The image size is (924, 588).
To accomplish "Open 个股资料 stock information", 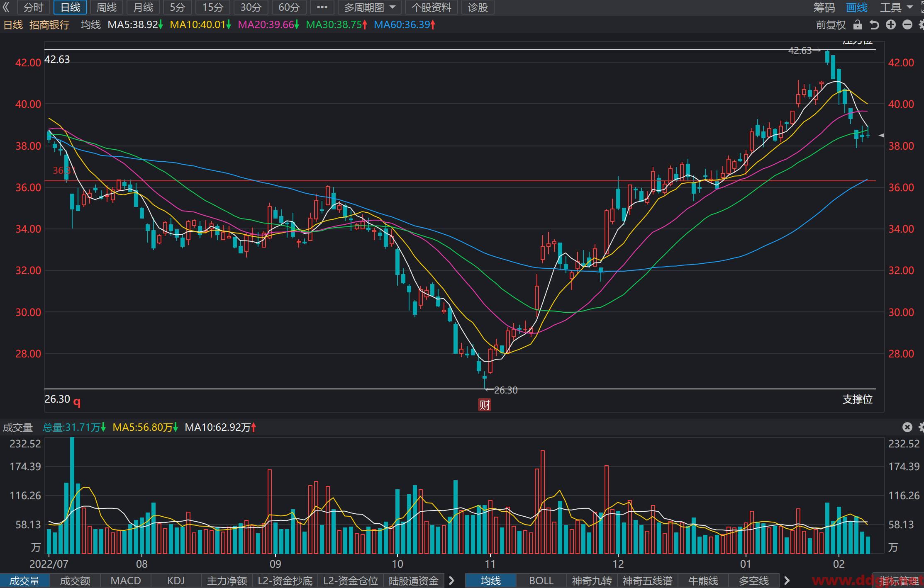I will point(431,7).
